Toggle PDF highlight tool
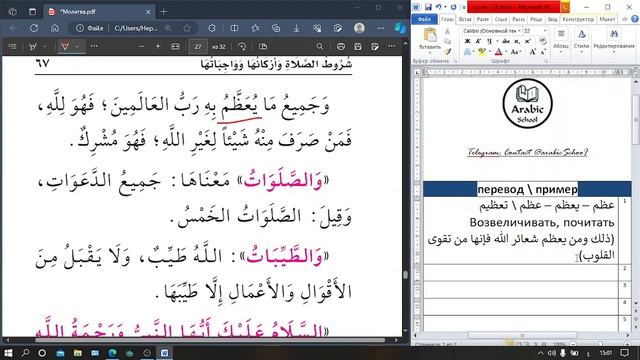 33,47
